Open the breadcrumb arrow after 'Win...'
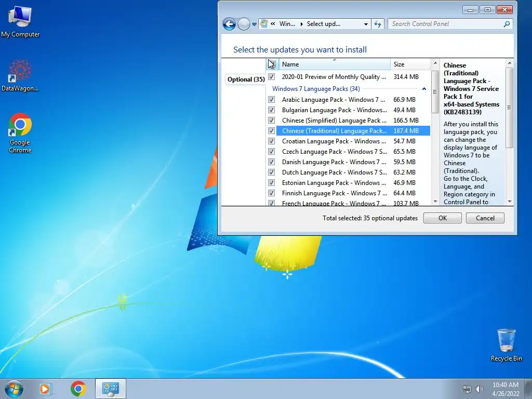Screen dimensions: 532x399 (301, 24)
